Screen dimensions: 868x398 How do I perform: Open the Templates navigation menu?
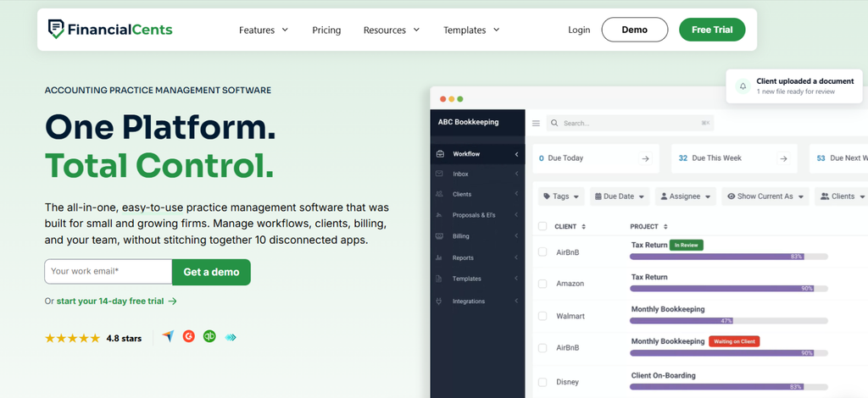(471, 30)
